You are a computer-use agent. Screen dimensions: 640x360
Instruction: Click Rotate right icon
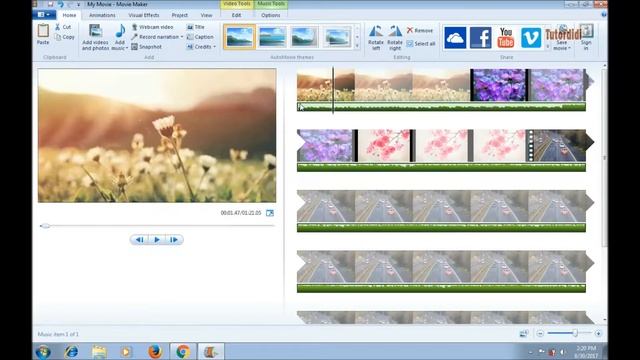395,32
